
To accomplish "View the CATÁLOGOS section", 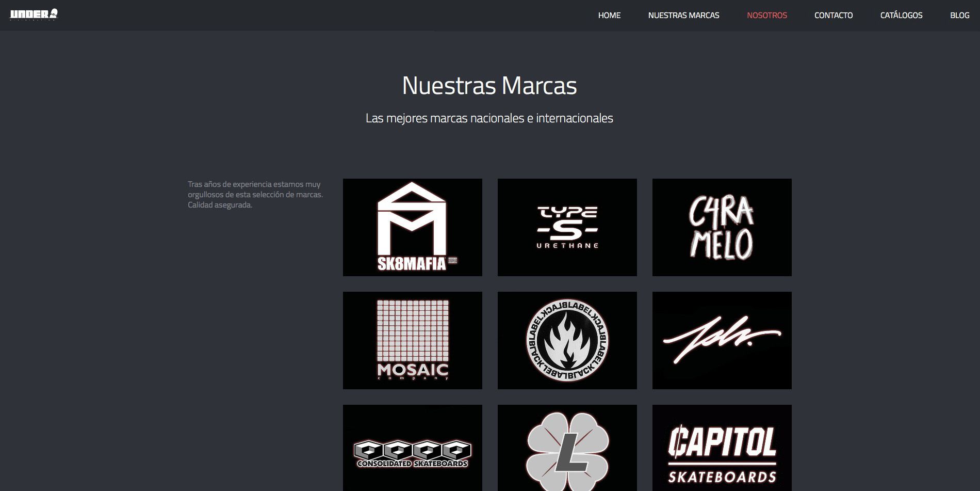I will pyautogui.click(x=901, y=15).
